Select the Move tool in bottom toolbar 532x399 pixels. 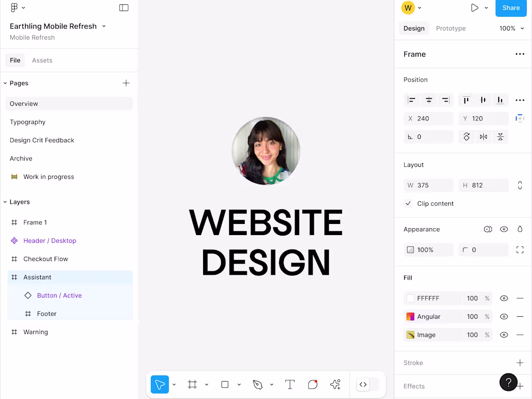pyautogui.click(x=160, y=384)
